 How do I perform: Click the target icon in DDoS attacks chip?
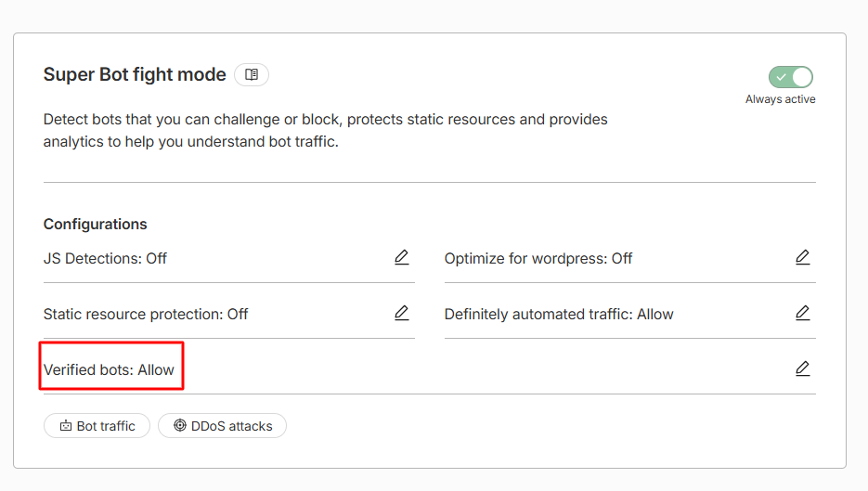180,425
